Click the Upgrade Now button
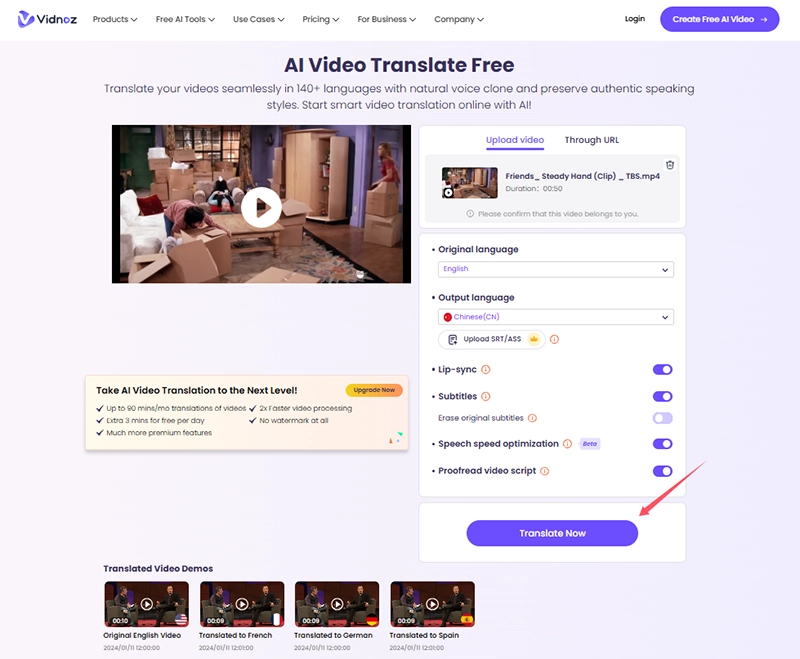The width and height of the screenshot is (800, 659). coord(373,390)
